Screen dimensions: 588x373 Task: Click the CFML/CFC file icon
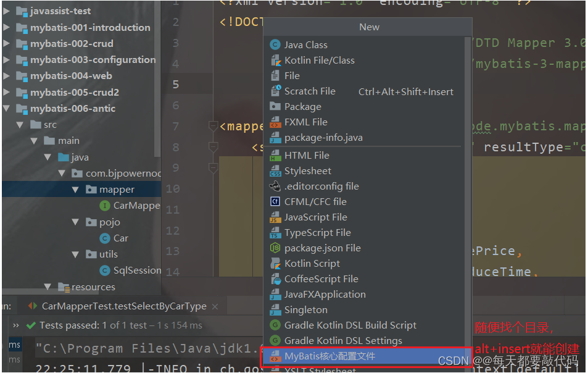(275, 201)
